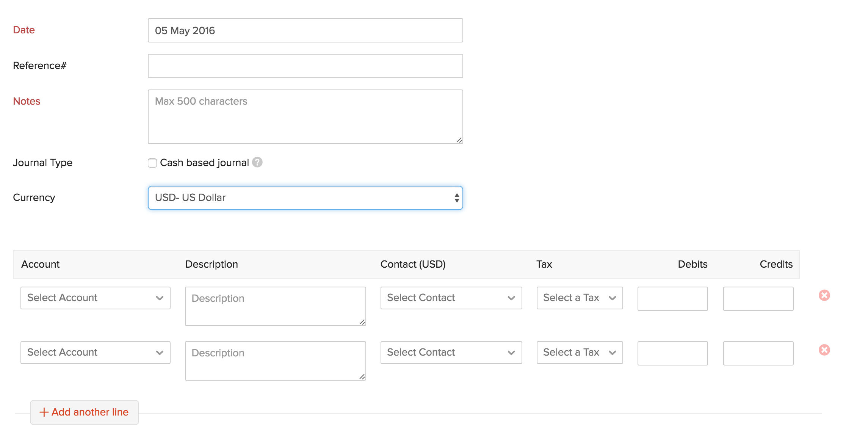868x436 pixels.
Task: Open second row Select a Tax dropdown
Action: pos(580,353)
